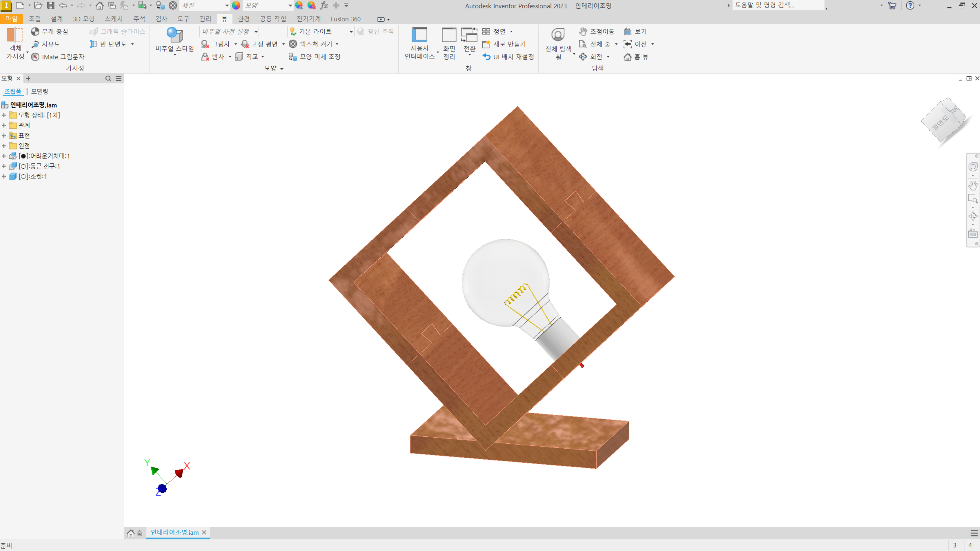Open 객체 가시성 object visibility tool
Viewport: 980px width, 551px height.
click(x=15, y=43)
